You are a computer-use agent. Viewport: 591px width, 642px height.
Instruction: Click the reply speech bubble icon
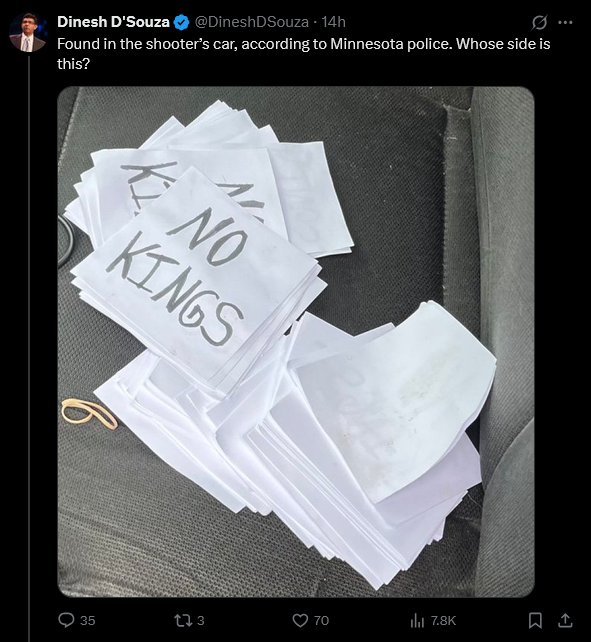(66, 620)
